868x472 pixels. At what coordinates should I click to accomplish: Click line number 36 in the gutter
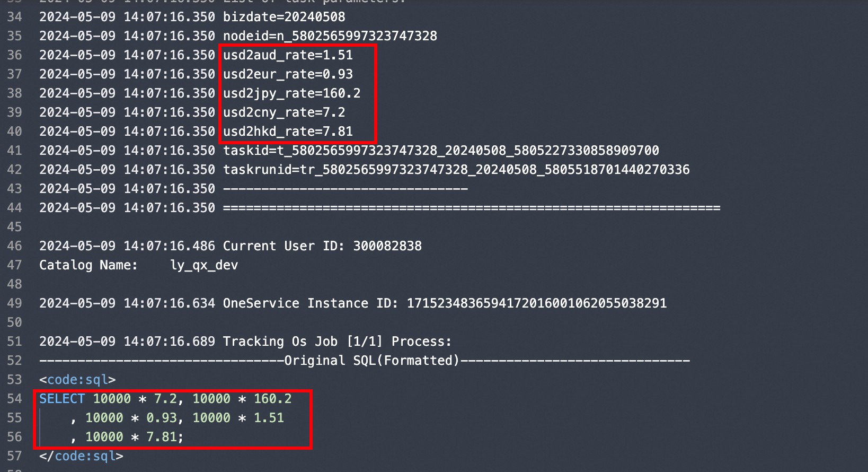click(x=14, y=55)
